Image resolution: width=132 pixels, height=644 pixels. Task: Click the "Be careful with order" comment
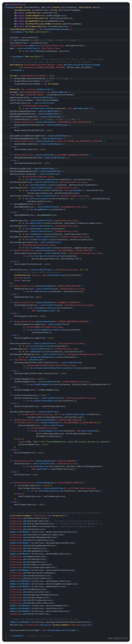coord(56,513)
